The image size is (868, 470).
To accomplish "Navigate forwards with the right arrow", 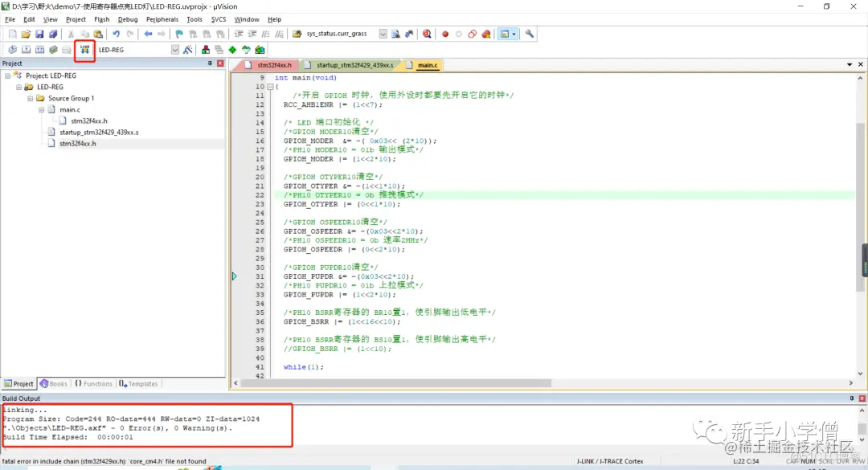I will [x=161, y=34].
